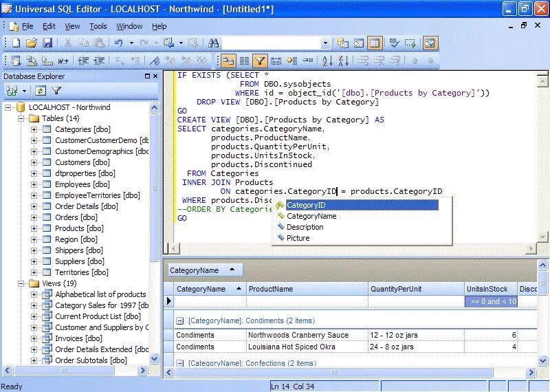
Task: Select the Invoices [dbo] view
Action: pyautogui.click(x=78, y=338)
